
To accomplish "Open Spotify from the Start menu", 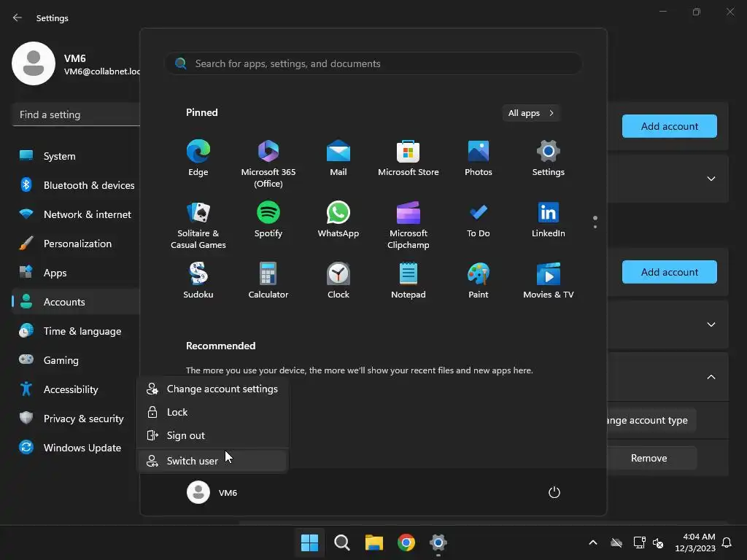I will click(268, 219).
